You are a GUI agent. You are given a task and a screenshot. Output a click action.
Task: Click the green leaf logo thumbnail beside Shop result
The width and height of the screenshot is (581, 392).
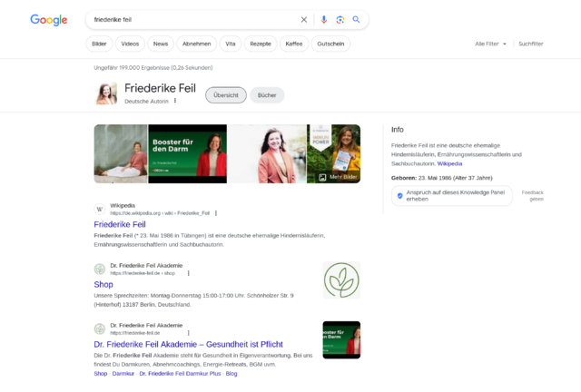[341, 280]
